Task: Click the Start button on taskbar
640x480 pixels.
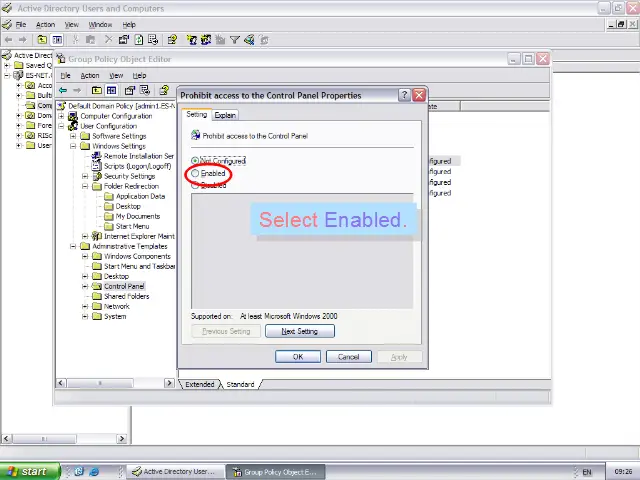Action: [x=29, y=471]
